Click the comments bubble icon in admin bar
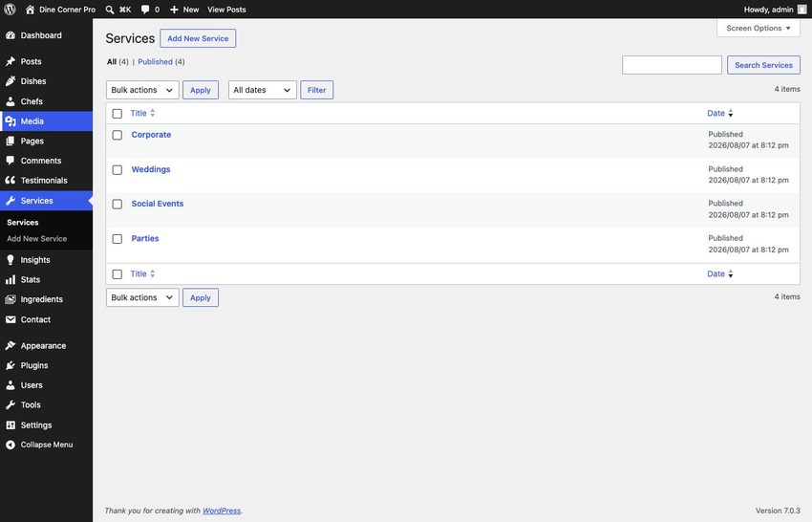812x522 pixels. (145, 10)
